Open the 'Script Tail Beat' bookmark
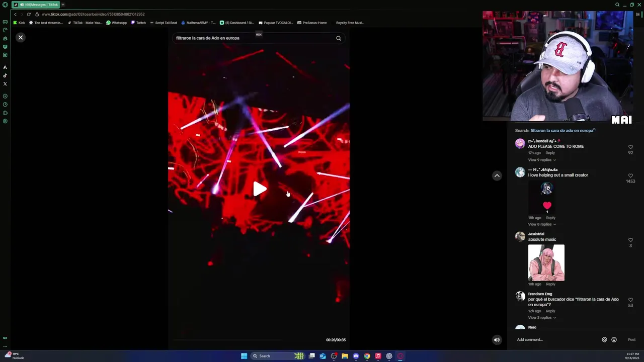 (x=164, y=23)
